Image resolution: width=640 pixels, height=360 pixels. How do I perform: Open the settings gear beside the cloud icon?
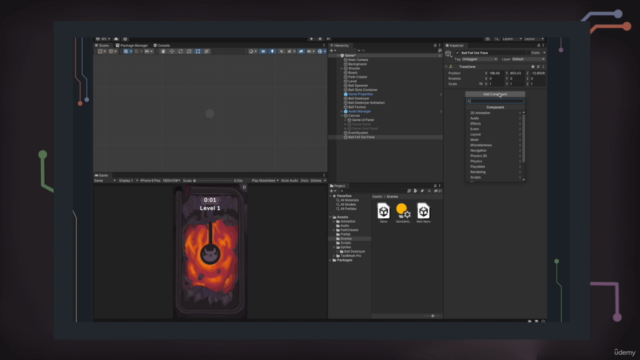(125, 39)
